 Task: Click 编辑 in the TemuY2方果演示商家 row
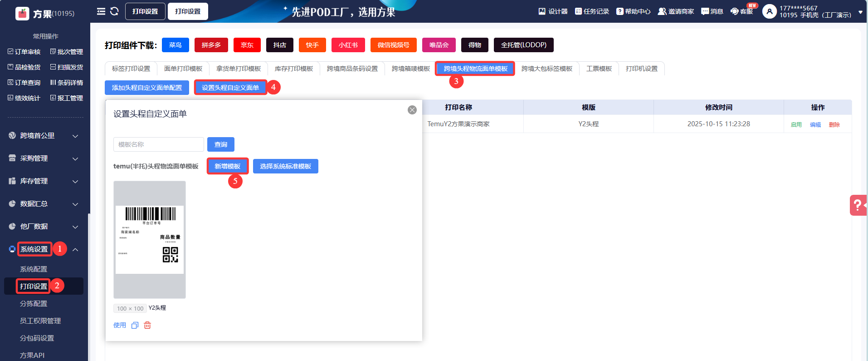[815, 124]
